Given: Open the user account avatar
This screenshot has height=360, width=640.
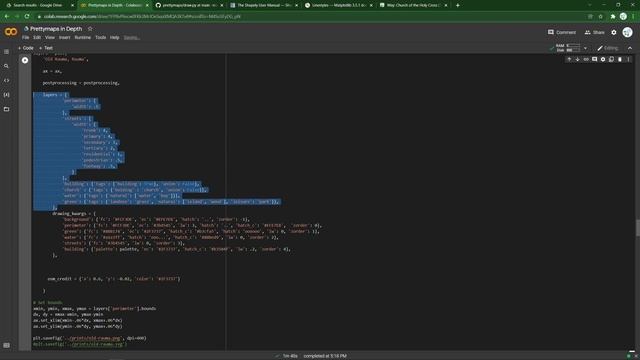Looking at the screenshot, I should coord(627,32).
